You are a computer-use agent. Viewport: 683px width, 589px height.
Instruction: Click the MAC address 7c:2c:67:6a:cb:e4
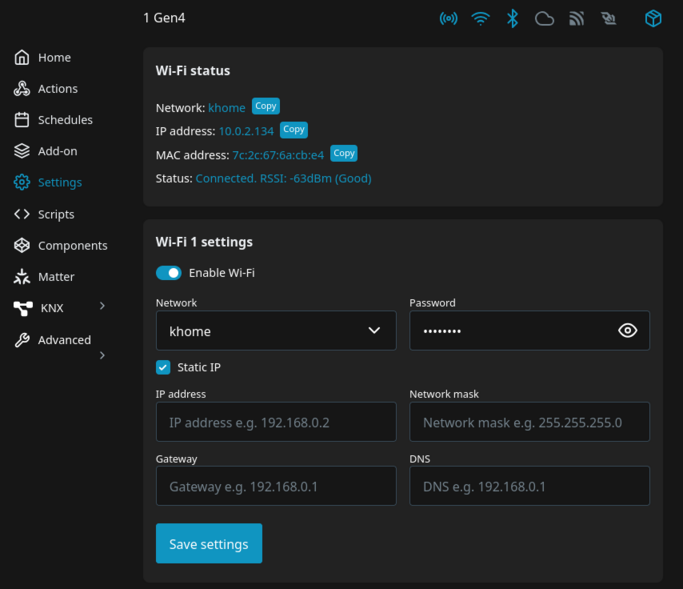pos(278,156)
